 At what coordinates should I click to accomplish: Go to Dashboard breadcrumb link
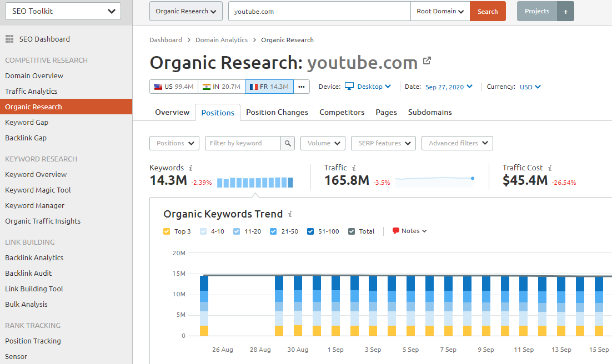click(166, 40)
